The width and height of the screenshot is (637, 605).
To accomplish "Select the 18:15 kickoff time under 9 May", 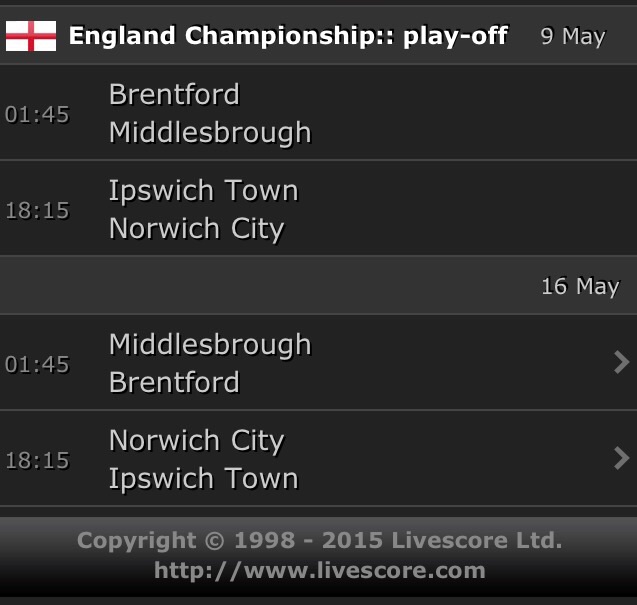I will click(37, 210).
